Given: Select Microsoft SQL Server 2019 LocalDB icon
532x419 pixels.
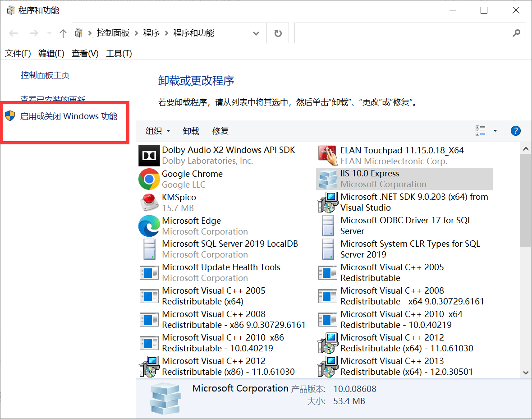Looking at the screenshot, I should click(149, 249).
